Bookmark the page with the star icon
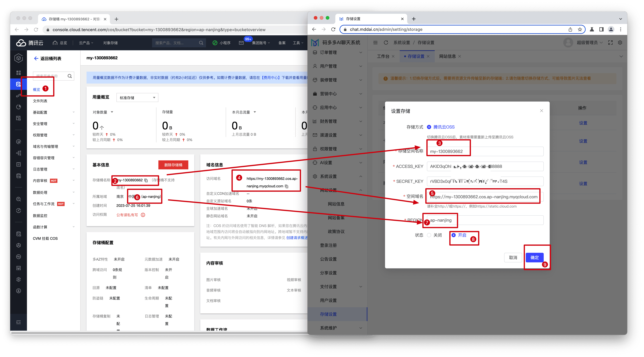The image size is (644, 357). [x=580, y=29]
